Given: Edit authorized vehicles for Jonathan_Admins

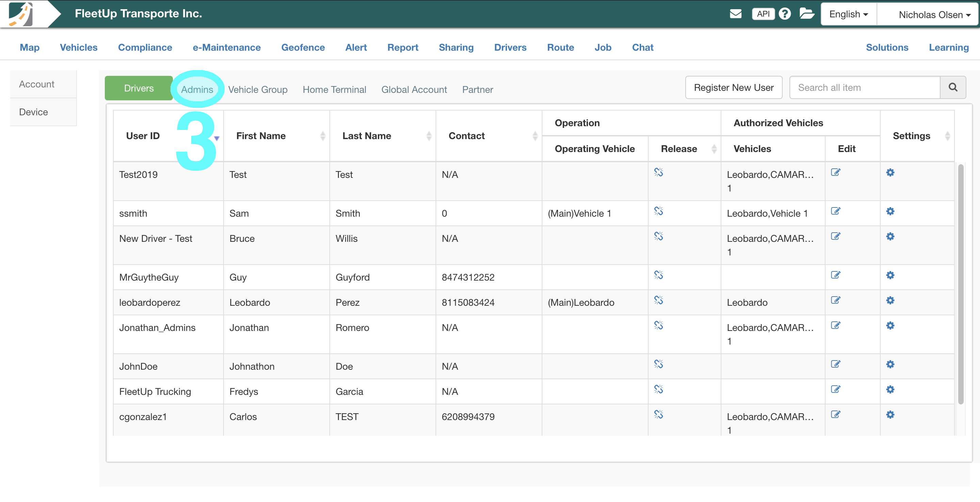Looking at the screenshot, I should tap(835, 325).
